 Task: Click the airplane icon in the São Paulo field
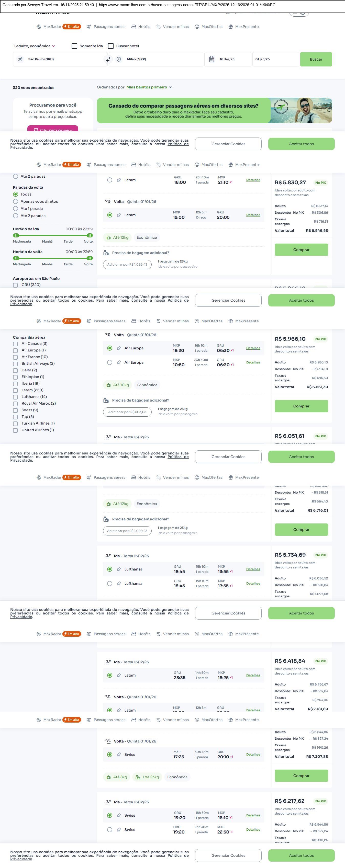point(20,59)
